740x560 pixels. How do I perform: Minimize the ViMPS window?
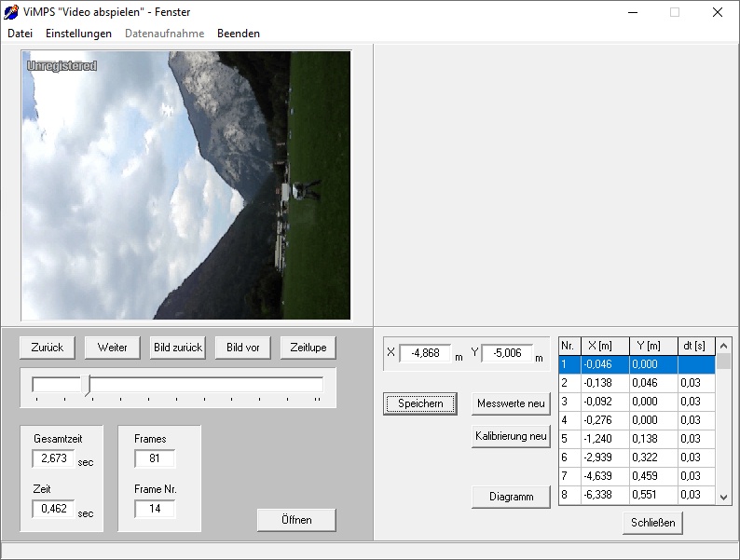tap(633, 12)
